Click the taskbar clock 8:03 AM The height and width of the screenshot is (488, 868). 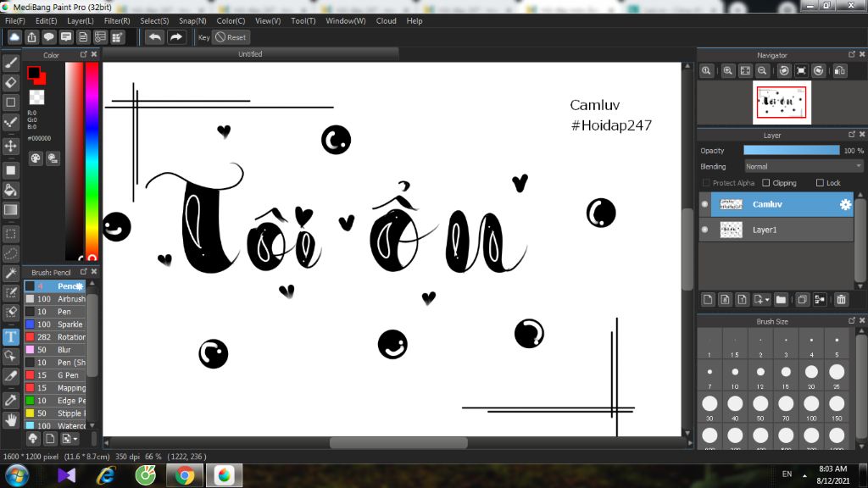point(832,469)
